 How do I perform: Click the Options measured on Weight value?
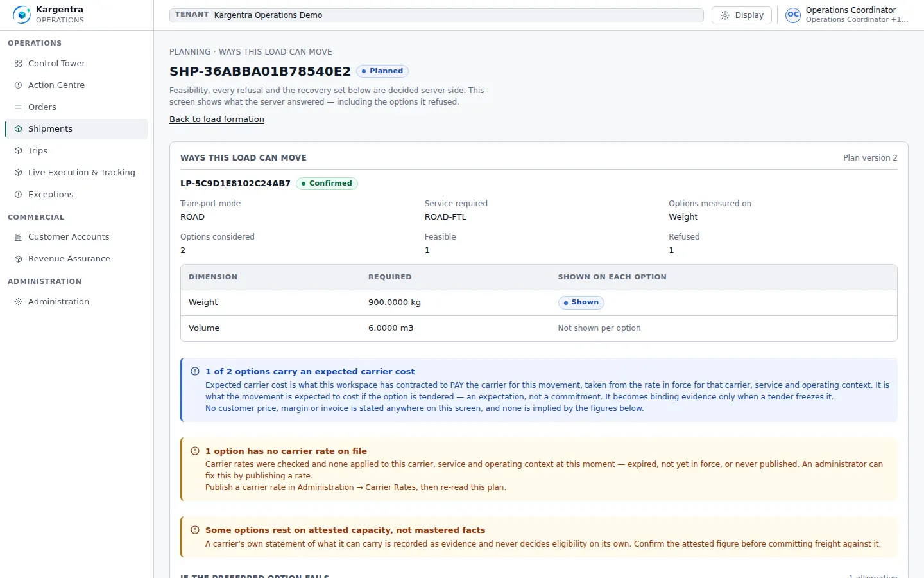click(x=683, y=217)
